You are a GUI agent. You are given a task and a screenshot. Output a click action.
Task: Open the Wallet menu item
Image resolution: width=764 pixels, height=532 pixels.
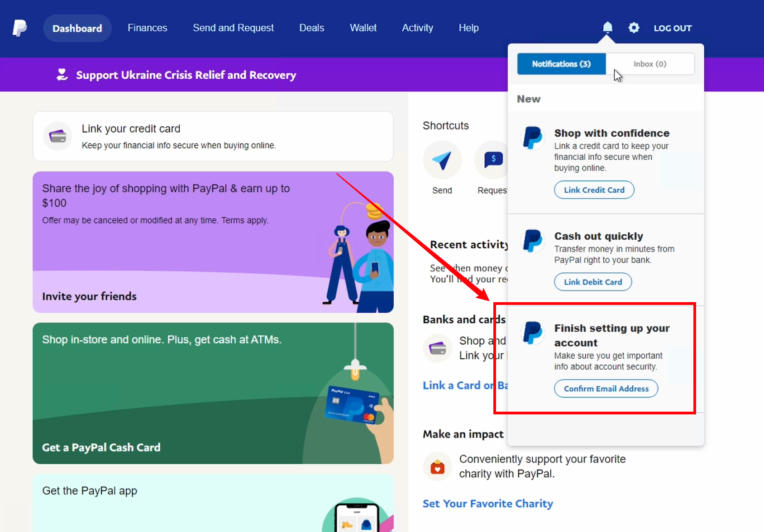(363, 28)
